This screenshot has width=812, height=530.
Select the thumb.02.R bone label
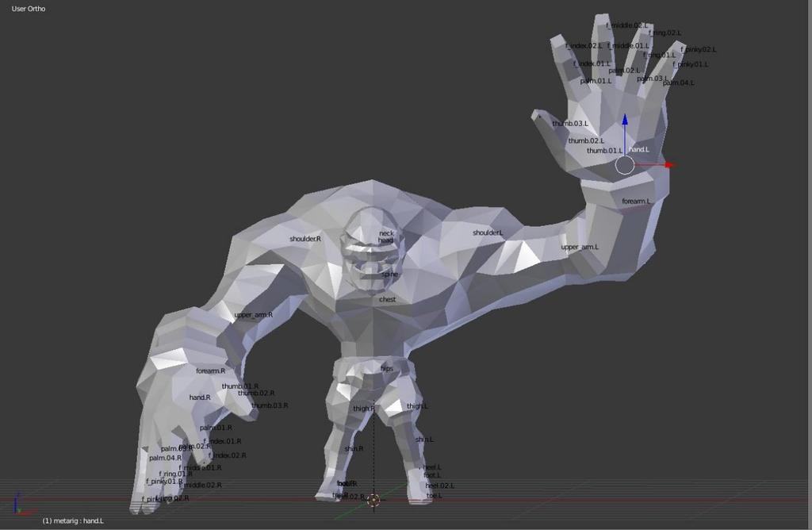click(256, 394)
